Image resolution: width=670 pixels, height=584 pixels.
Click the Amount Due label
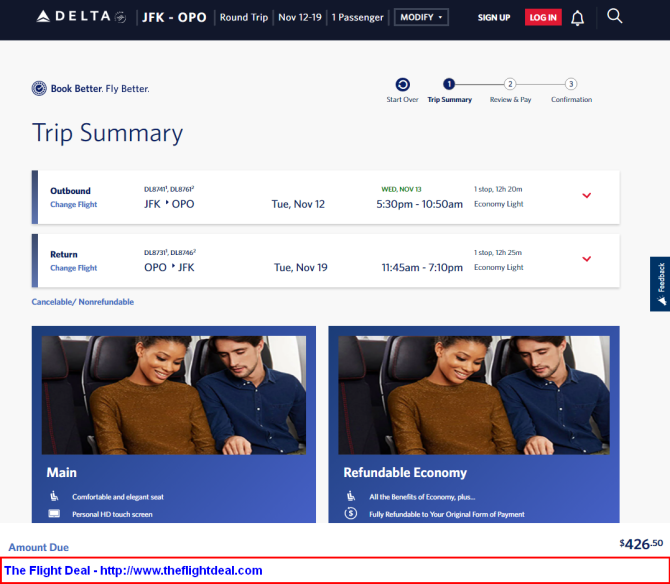38,547
